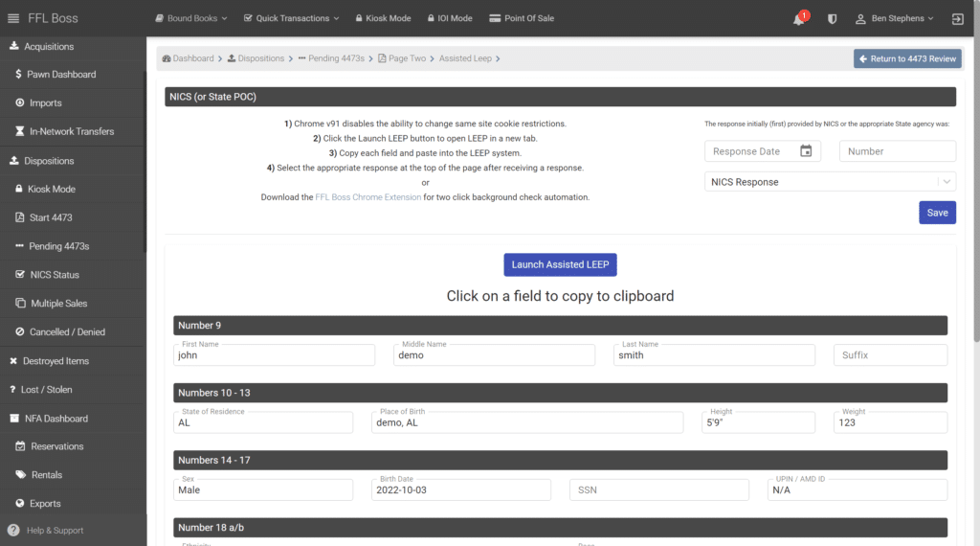Toggle the hamburger menu icon

[x=13, y=18]
